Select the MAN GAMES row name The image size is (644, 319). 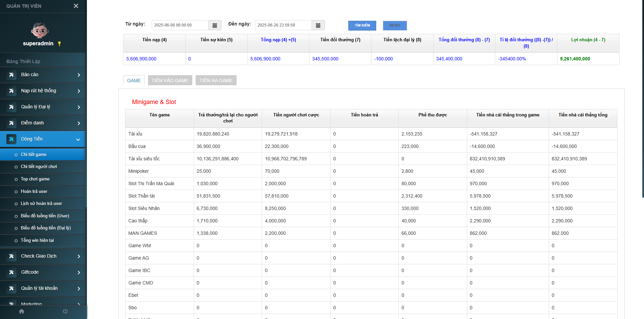click(x=143, y=233)
